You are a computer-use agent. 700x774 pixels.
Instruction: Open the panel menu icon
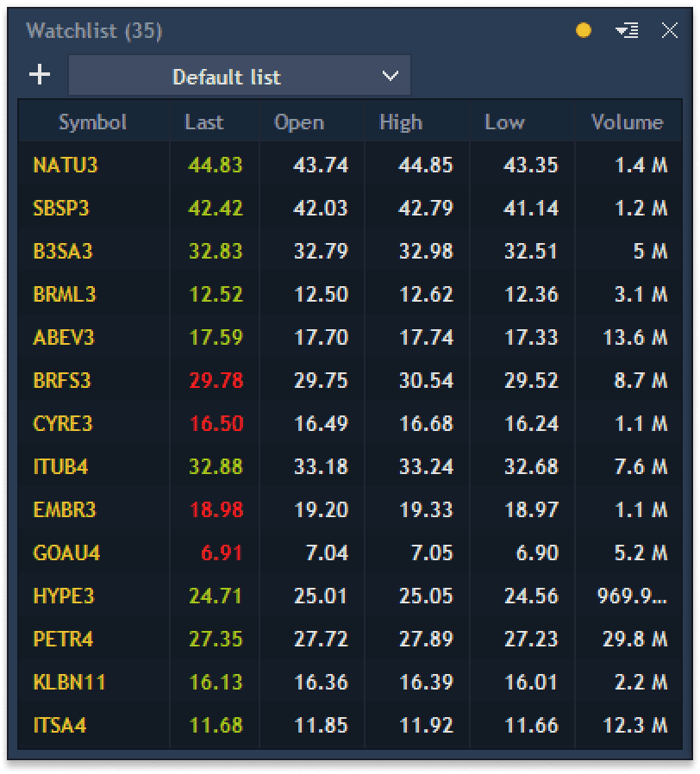[627, 31]
